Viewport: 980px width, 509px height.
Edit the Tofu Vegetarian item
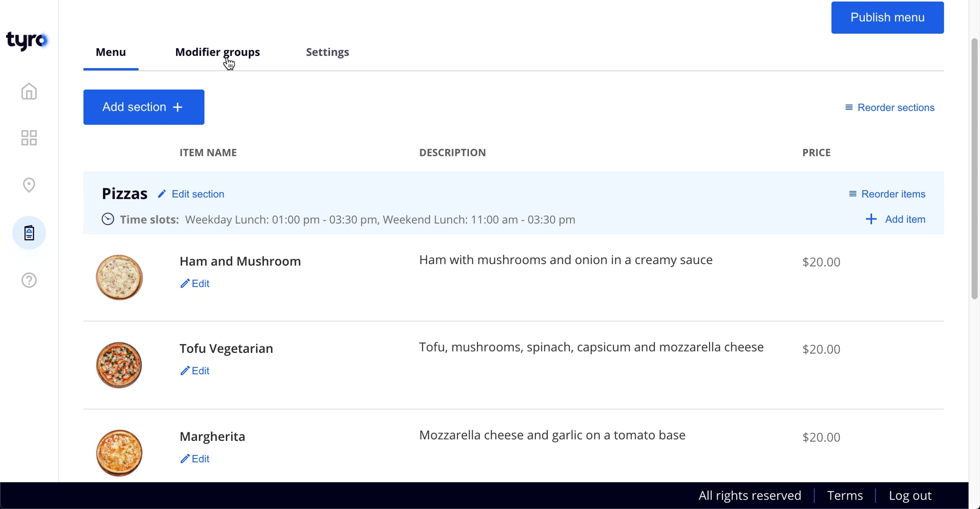point(195,371)
